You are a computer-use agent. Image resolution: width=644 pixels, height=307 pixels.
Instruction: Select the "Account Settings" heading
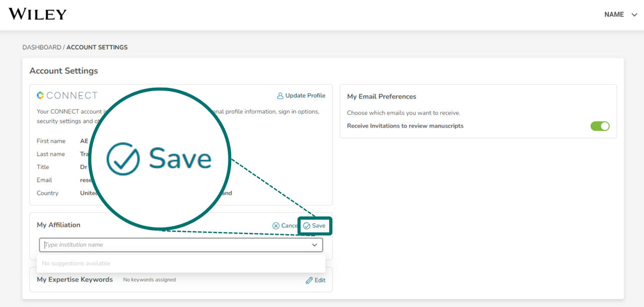click(x=64, y=71)
